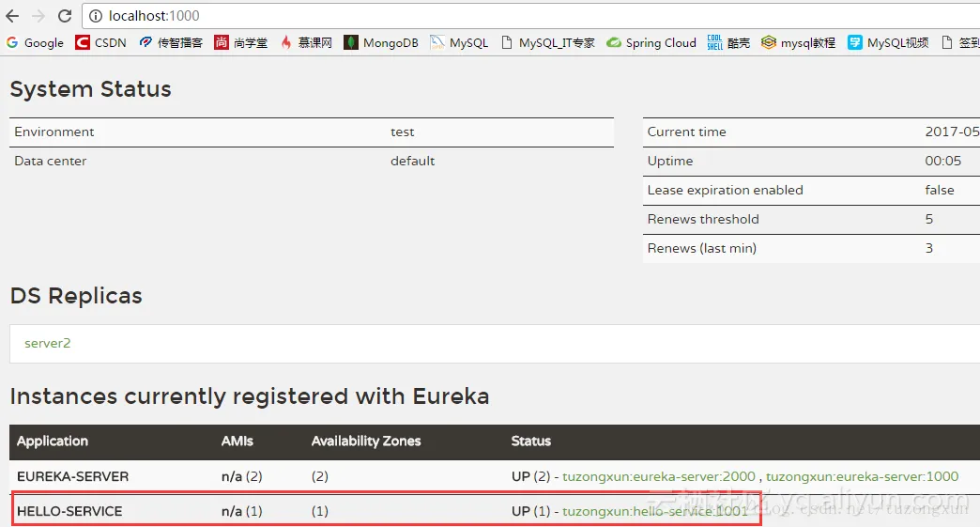Screen dimensions: 980x527
Task: Open the MySQL视频 bookmark
Action: (x=888, y=42)
